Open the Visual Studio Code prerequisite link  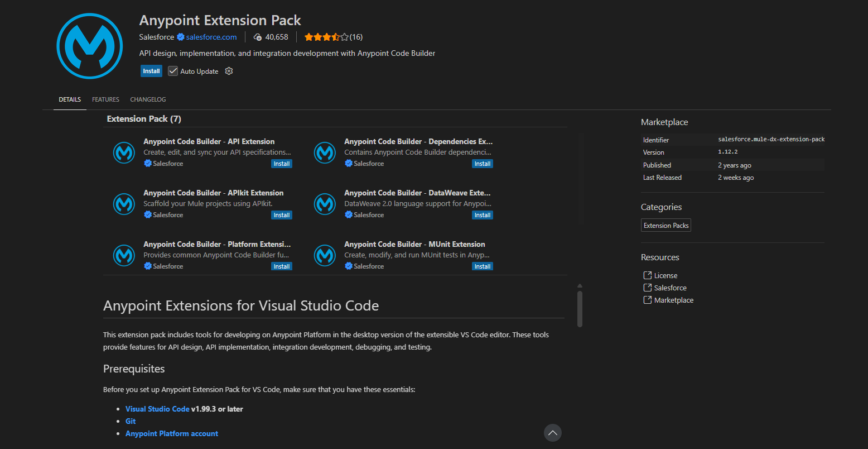pyautogui.click(x=157, y=409)
